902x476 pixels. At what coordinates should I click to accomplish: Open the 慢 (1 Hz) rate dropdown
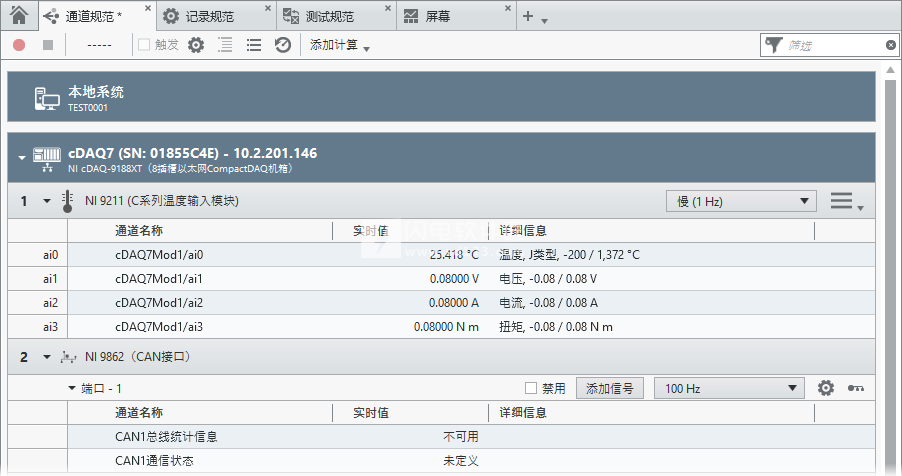(x=741, y=201)
